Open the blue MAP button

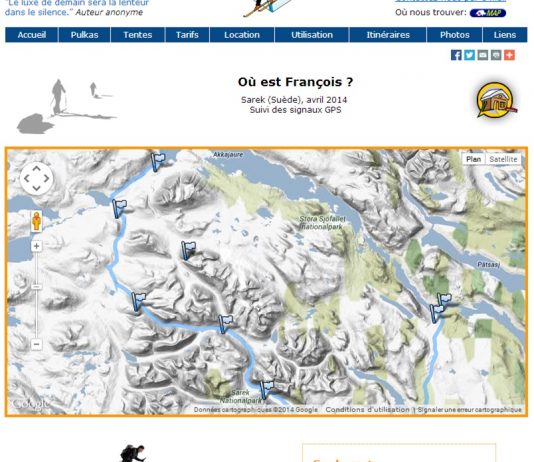488,13
